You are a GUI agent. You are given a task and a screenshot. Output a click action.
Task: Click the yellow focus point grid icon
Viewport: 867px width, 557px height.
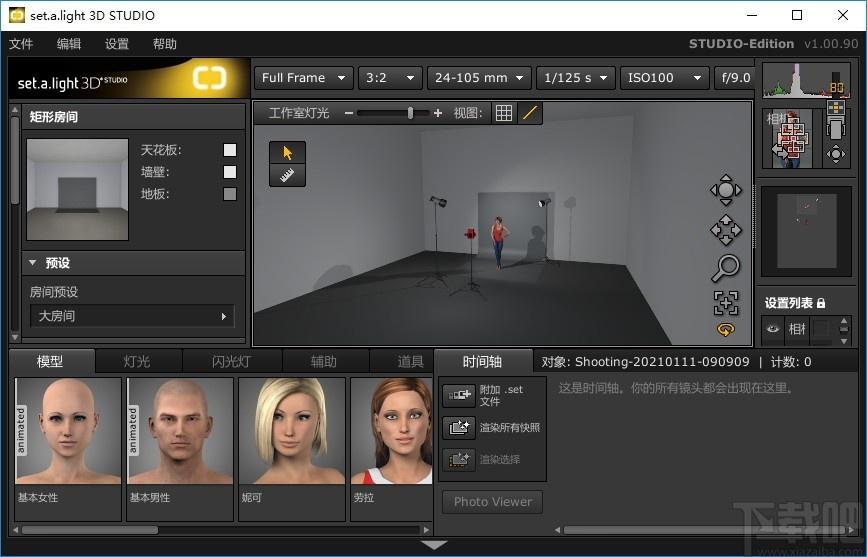pyautogui.click(x=835, y=106)
